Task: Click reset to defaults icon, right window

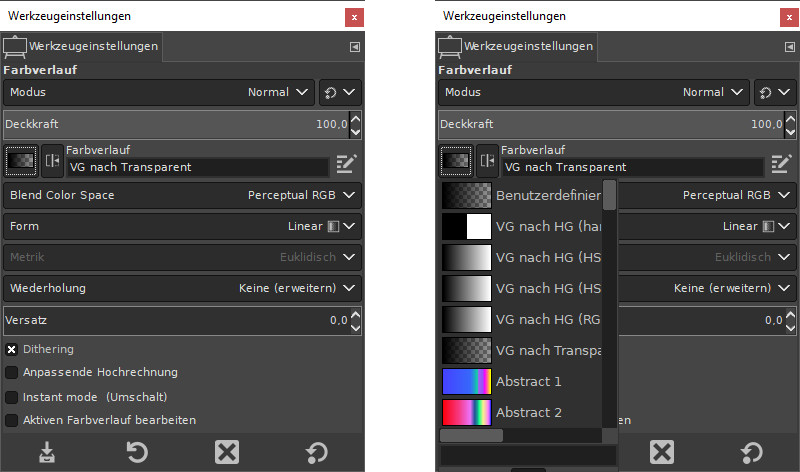Action: (752, 452)
